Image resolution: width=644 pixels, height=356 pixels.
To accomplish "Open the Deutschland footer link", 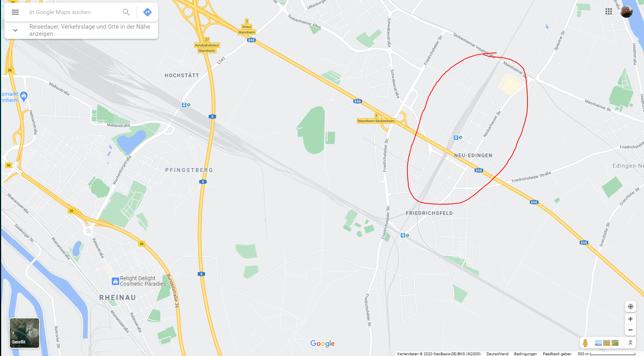I will point(497,354).
